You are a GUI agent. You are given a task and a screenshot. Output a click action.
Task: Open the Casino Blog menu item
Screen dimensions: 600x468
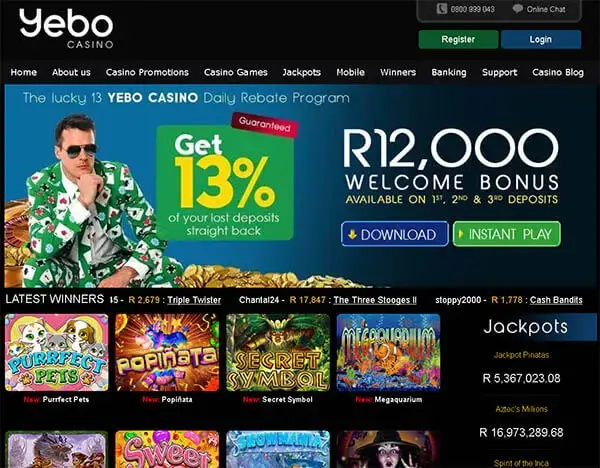click(558, 72)
